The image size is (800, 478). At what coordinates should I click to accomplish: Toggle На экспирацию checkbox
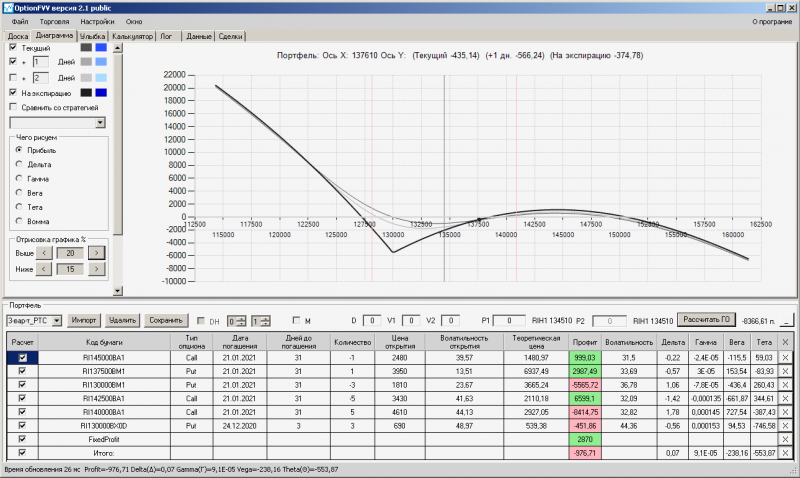13,92
